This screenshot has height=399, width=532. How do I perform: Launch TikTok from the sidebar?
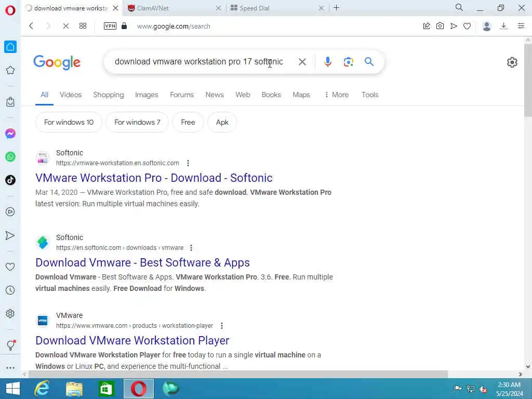(x=10, y=180)
